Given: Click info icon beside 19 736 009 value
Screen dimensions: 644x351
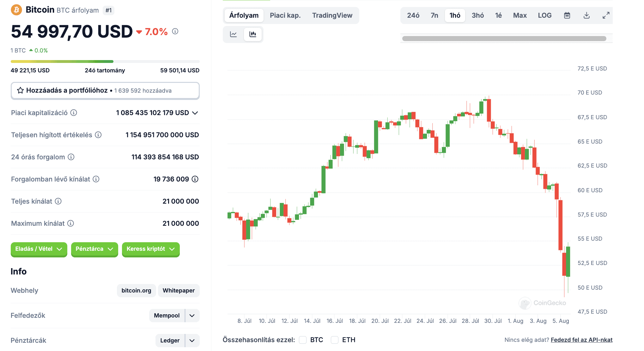Looking at the screenshot, I should pyautogui.click(x=195, y=179).
